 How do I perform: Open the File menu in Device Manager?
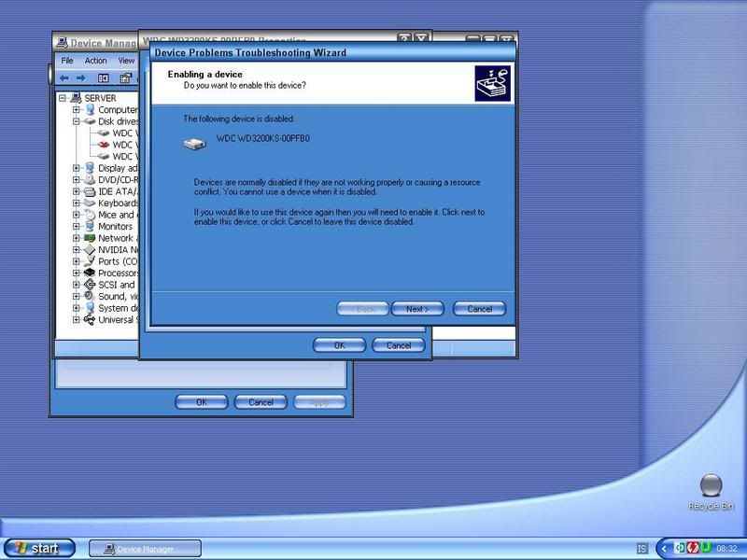[x=67, y=61]
